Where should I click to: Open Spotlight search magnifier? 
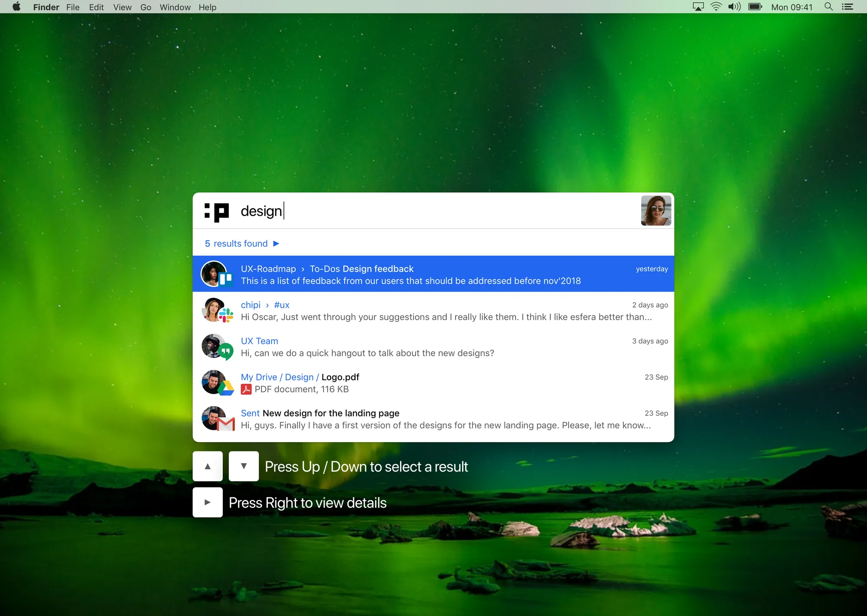pyautogui.click(x=828, y=7)
